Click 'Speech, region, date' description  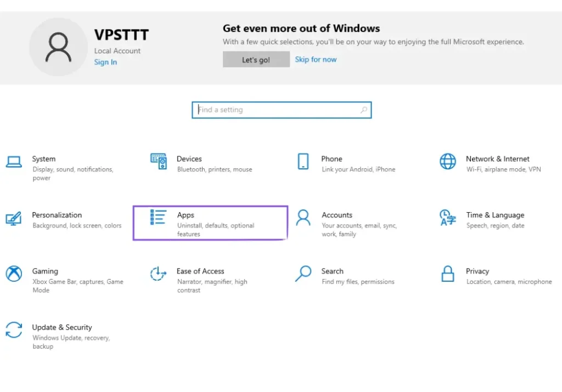coord(496,225)
